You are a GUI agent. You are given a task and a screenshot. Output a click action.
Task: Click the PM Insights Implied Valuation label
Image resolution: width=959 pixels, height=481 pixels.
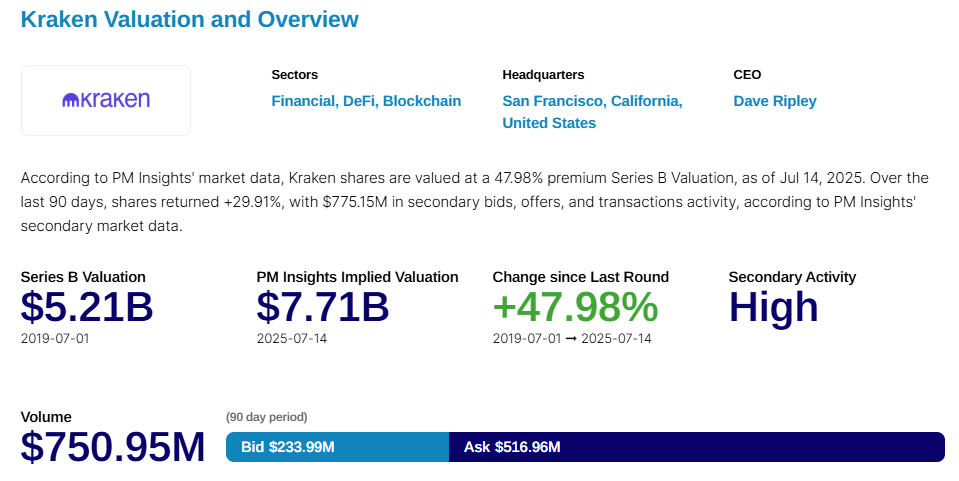(x=357, y=277)
